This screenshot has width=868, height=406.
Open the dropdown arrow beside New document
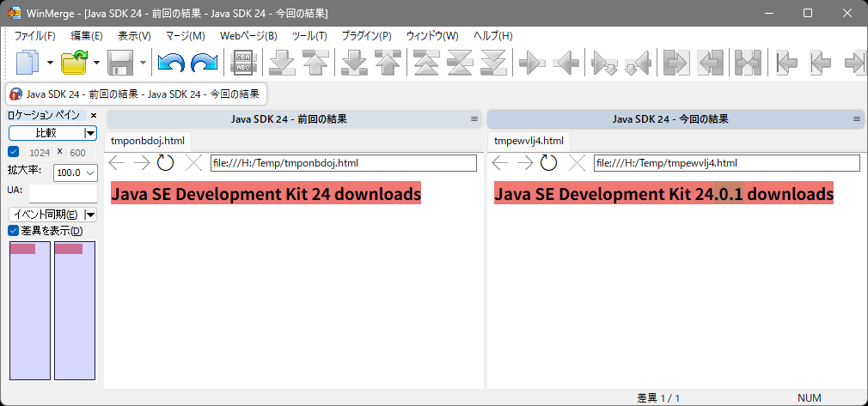point(51,63)
